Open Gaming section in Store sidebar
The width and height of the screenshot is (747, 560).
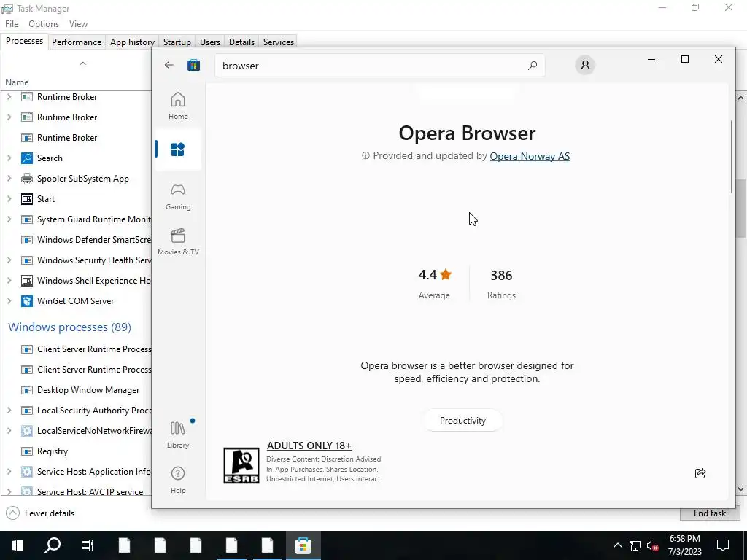[x=178, y=197]
